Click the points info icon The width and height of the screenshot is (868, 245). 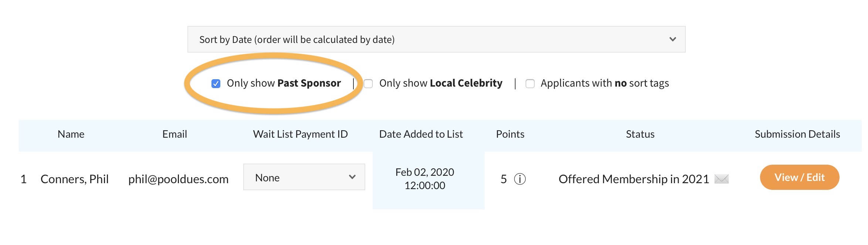[x=520, y=179]
